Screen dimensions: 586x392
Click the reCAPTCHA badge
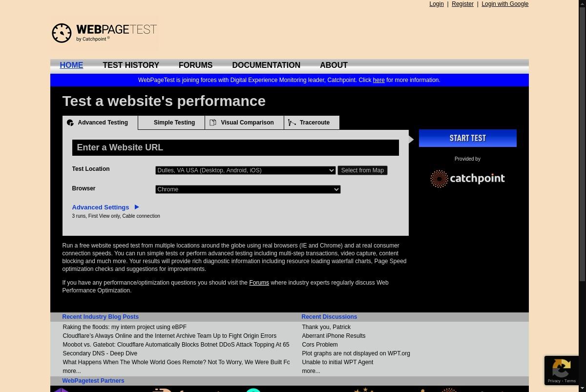[562, 371]
